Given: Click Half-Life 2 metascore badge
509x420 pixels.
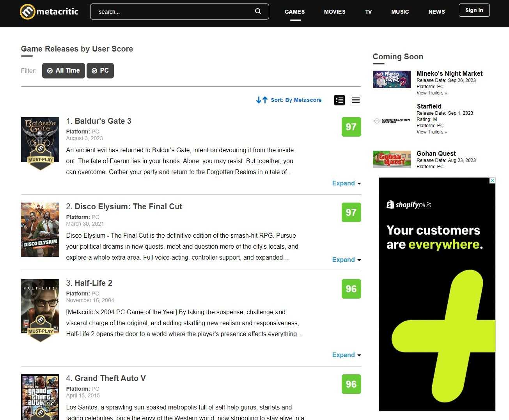Looking at the screenshot, I should tap(351, 289).
